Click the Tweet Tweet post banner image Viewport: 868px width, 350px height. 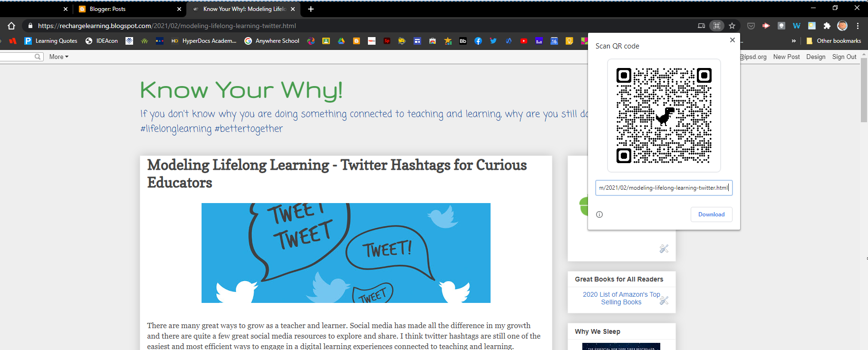coord(346,253)
